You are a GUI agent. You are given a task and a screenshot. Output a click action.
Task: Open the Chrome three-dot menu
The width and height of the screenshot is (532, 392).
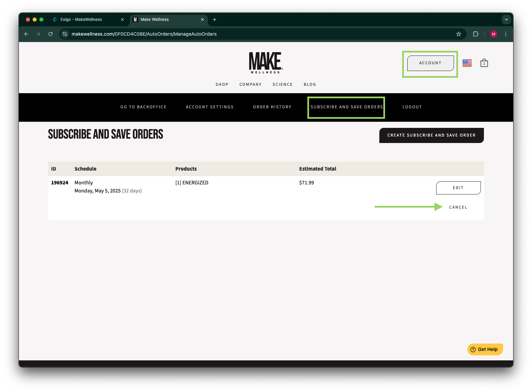point(505,34)
